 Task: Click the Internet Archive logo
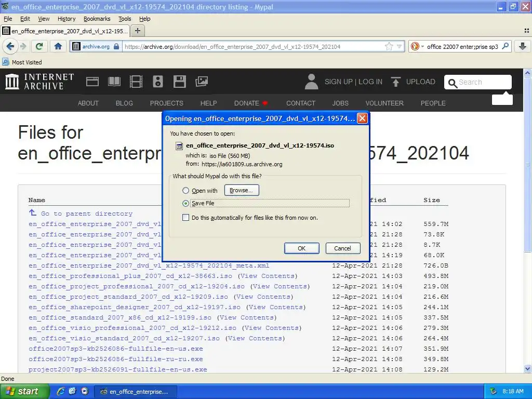(39, 82)
